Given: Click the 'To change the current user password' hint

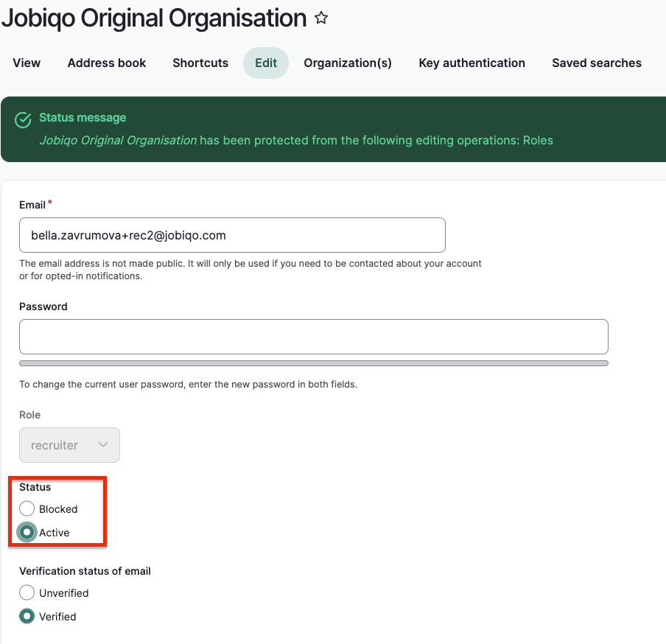Looking at the screenshot, I should point(188,385).
